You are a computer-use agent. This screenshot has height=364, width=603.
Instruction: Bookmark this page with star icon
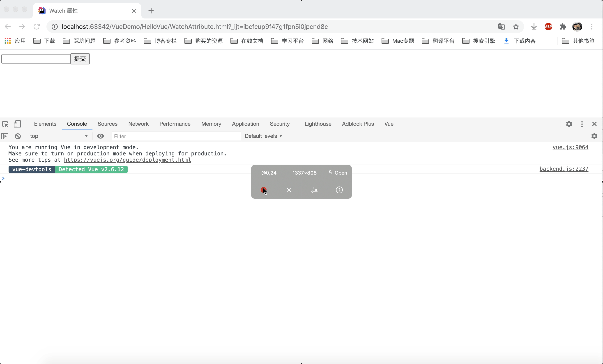(x=516, y=27)
